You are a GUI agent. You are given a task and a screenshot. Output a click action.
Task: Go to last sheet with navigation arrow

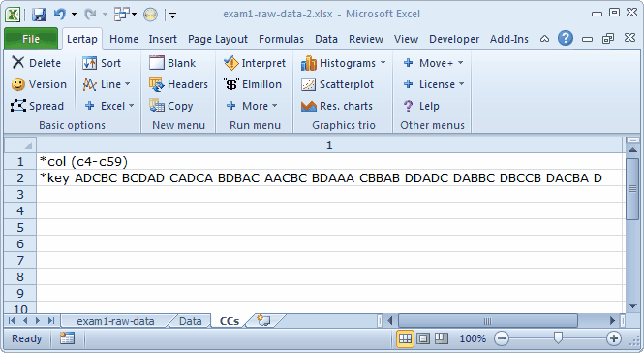point(51,320)
